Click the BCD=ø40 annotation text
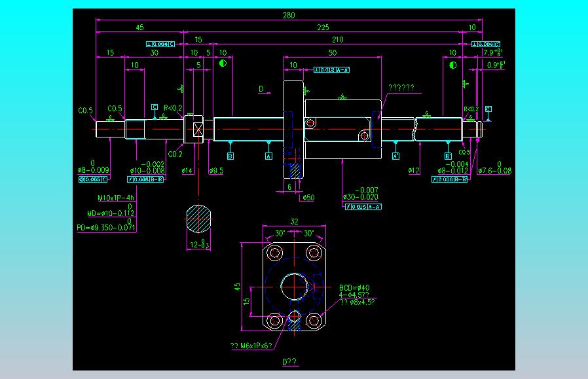 [x=354, y=288]
